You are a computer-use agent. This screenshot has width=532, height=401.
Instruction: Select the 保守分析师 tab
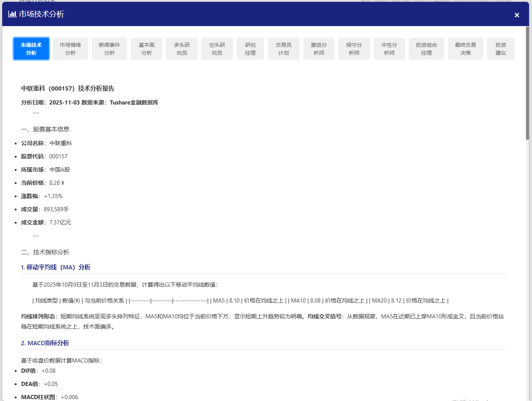click(354, 48)
